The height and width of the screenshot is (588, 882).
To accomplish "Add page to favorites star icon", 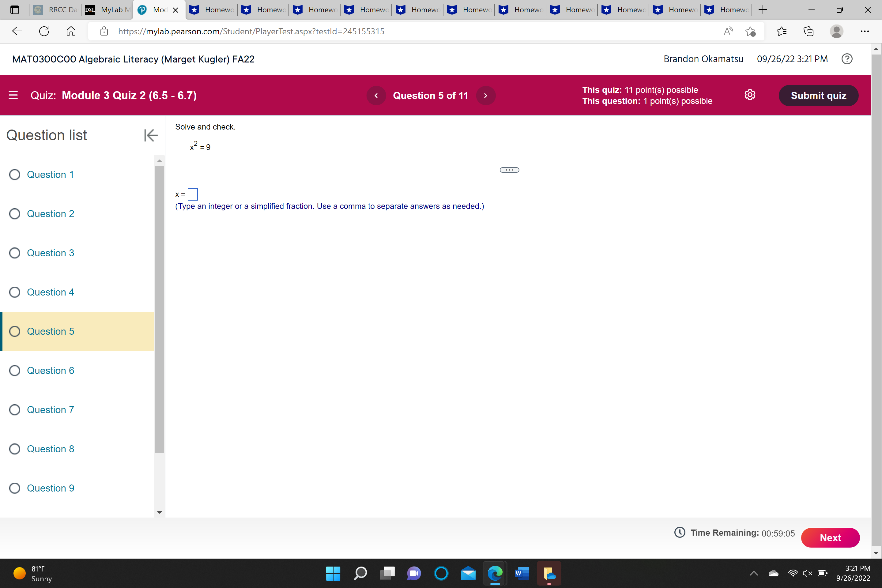I will tap(750, 31).
